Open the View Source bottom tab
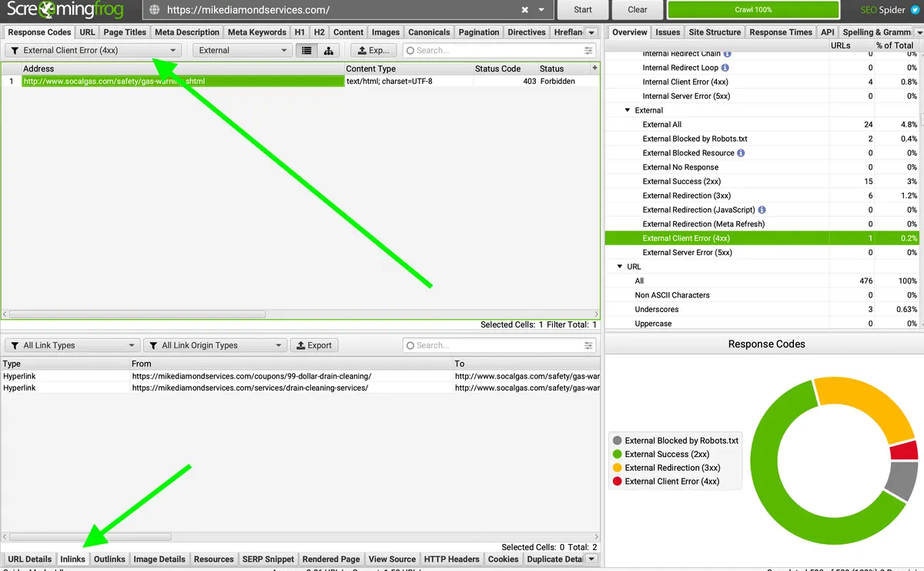924x571 pixels. pos(392,559)
